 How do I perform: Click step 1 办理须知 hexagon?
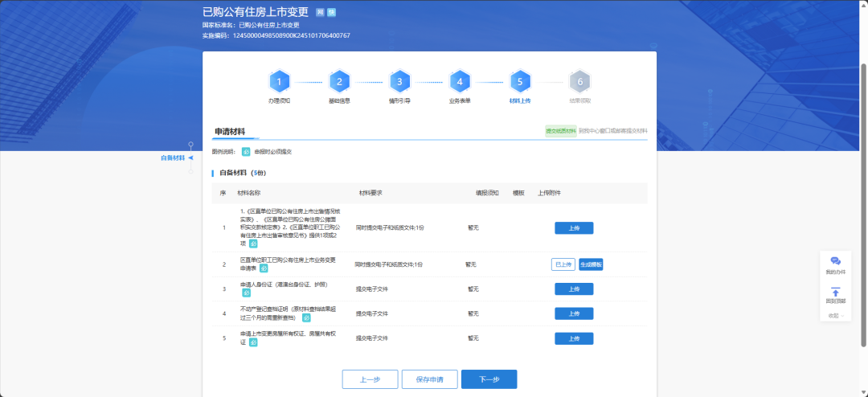tap(279, 81)
